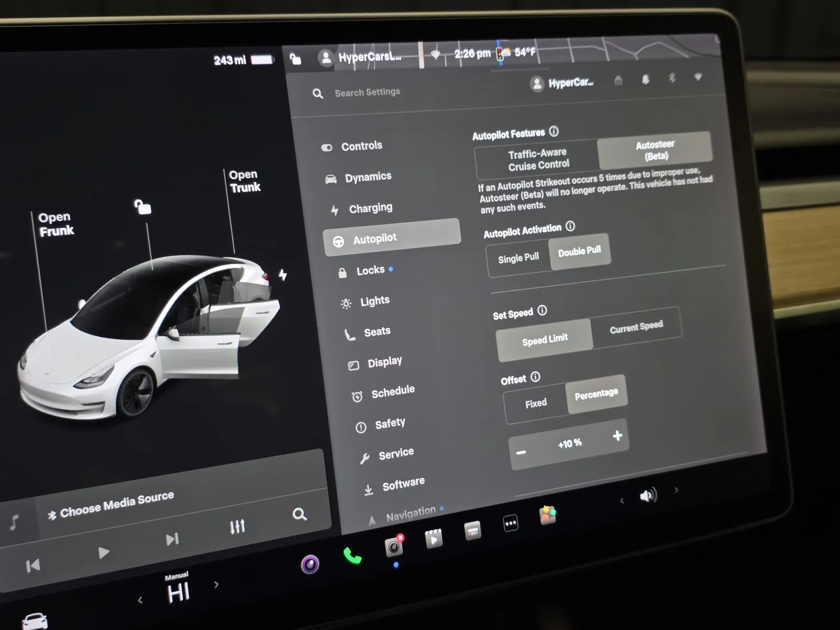Open the equalizer audio settings icon
The height and width of the screenshot is (630, 840).
click(237, 527)
